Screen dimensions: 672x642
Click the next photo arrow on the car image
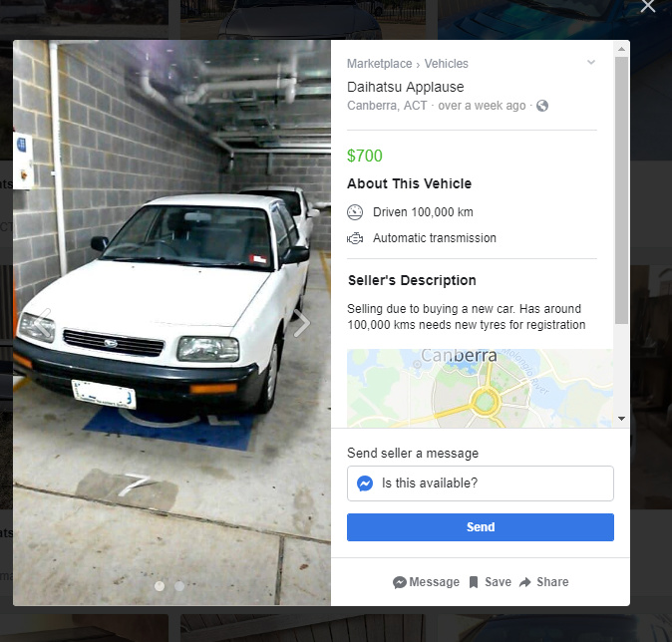(x=302, y=322)
